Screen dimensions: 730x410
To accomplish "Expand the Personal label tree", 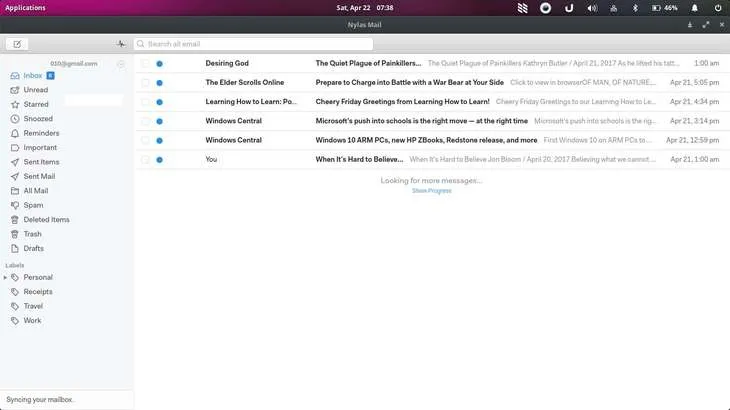I will point(5,277).
